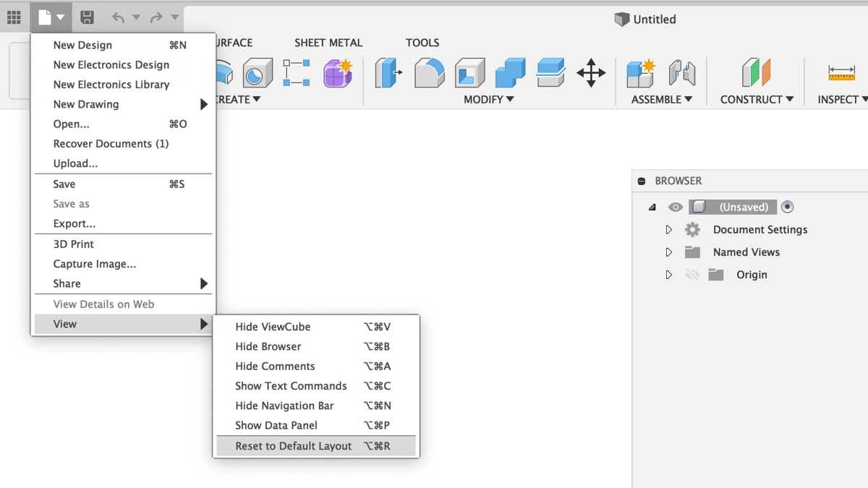
Task: Open the ASSEMBLE dropdown
Action: pyautogui.click(x=662, y=100)
